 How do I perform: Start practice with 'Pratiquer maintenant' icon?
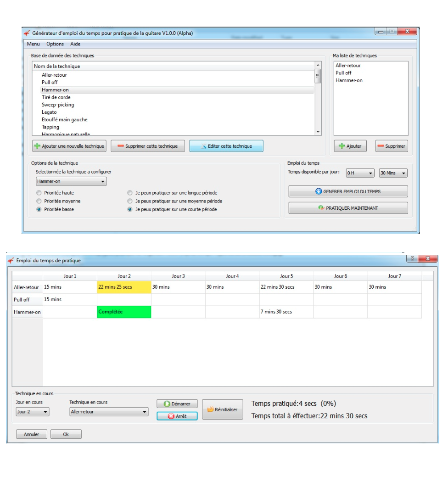[321, 208]
